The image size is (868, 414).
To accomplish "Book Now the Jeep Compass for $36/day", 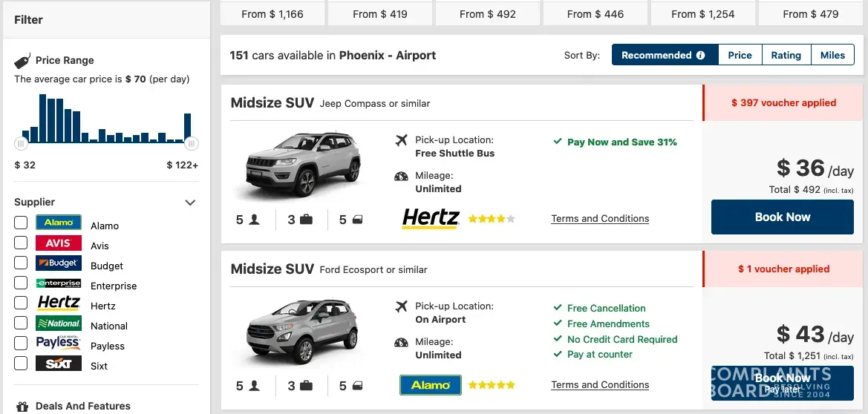I will [782, 217].
